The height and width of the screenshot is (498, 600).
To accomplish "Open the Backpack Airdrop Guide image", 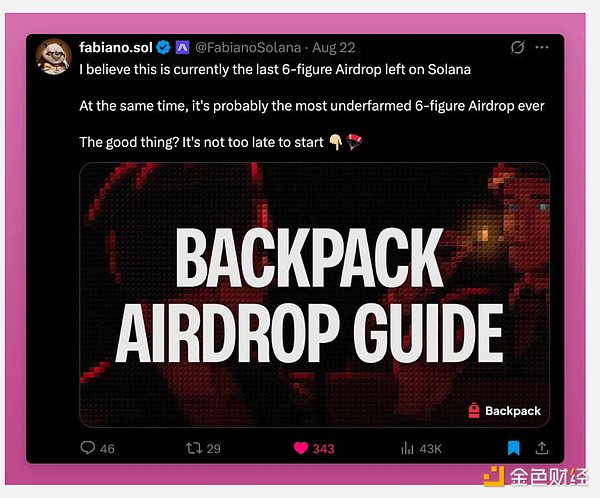I will [x=314, y=295].
